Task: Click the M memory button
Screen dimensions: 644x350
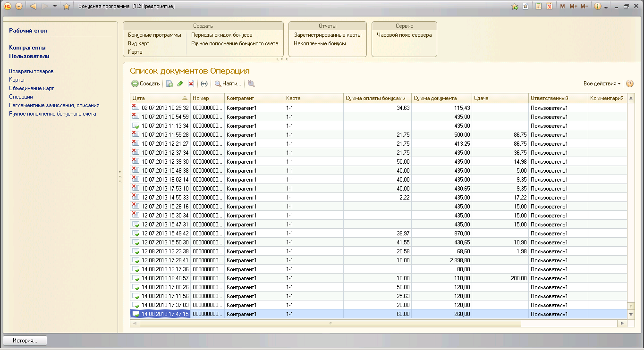Action: pyautogui.click(x=562, y=6)
